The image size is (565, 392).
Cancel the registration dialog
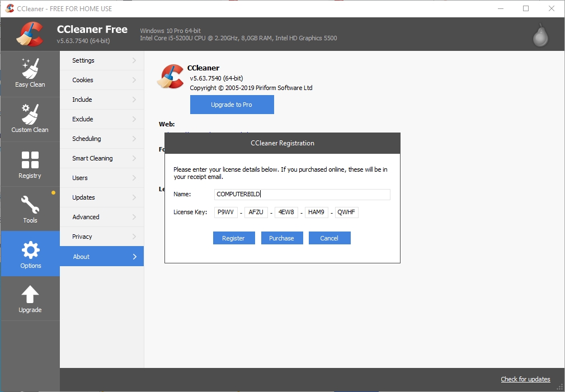pyautogui.click(x=329, y=238)
